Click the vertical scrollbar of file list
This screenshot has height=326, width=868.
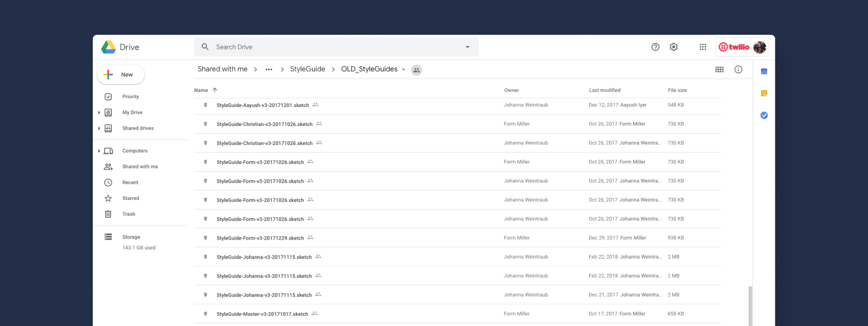tap(750, 306)
